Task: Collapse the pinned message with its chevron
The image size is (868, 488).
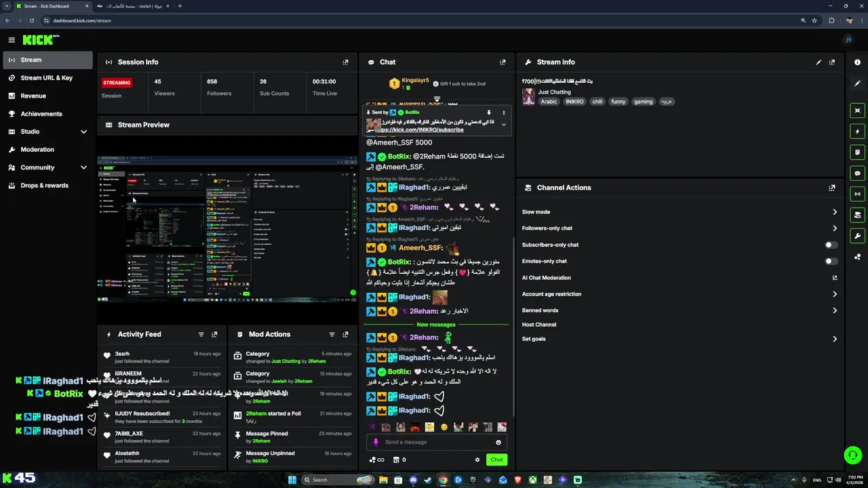Action: (503, 125)
